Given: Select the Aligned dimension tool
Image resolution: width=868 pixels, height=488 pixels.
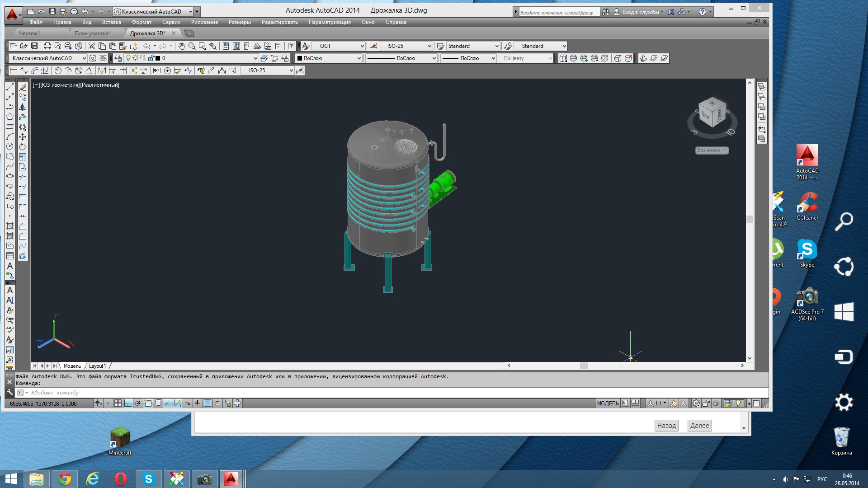Looking at the screenshot, I should pos(24,70).
